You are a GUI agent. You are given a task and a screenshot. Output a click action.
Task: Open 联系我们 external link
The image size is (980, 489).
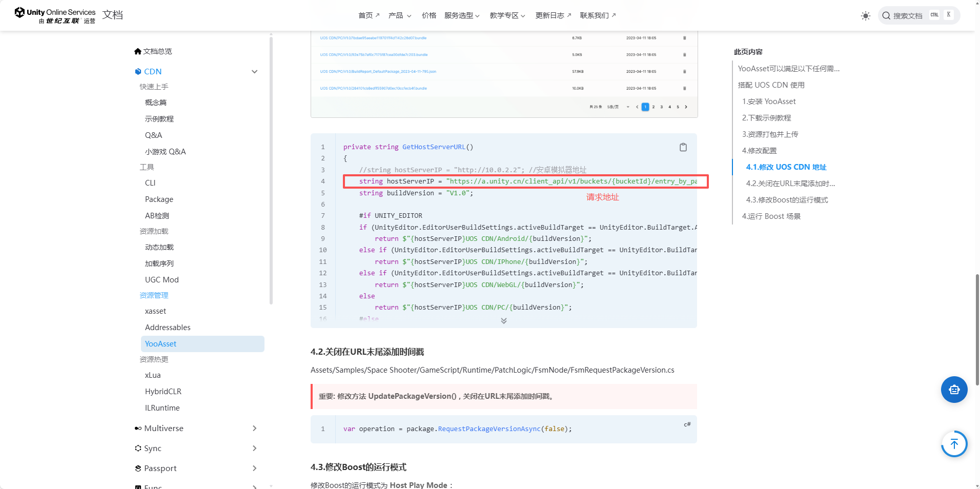pos(598,15)
